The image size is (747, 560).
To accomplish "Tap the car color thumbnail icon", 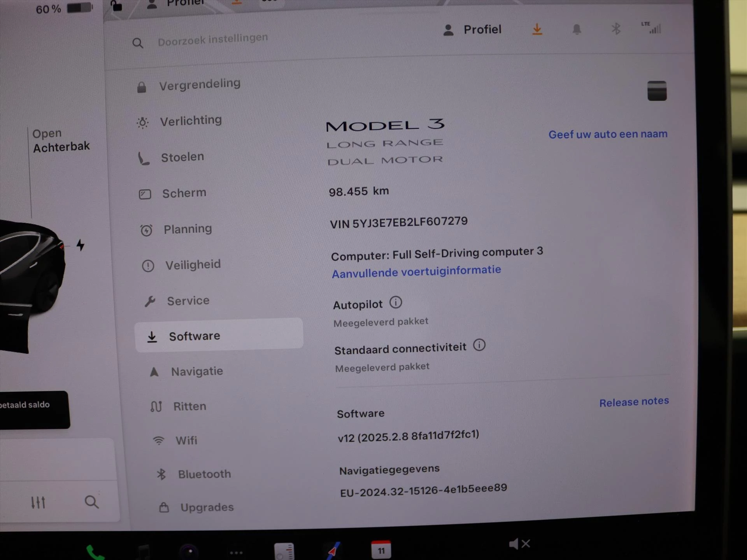I will tap(657, 91).
